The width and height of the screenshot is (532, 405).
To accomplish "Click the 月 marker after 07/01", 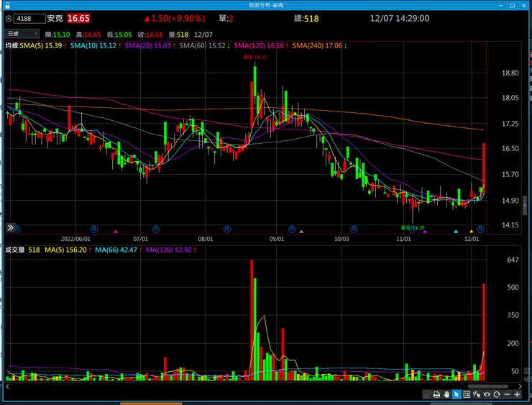I will pos(156,229).
